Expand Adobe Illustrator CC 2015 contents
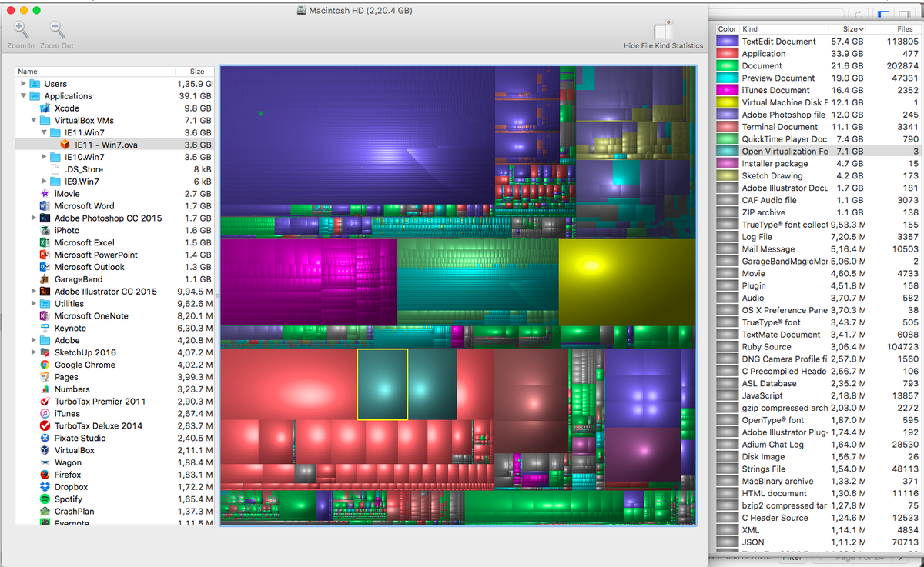Image resolution: width=924 pixels, height=567 pixels. click(x=34, y=292)
